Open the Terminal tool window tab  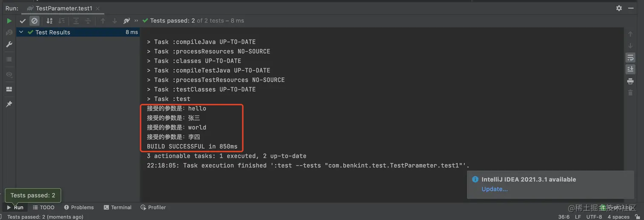[x=118, y=207]
